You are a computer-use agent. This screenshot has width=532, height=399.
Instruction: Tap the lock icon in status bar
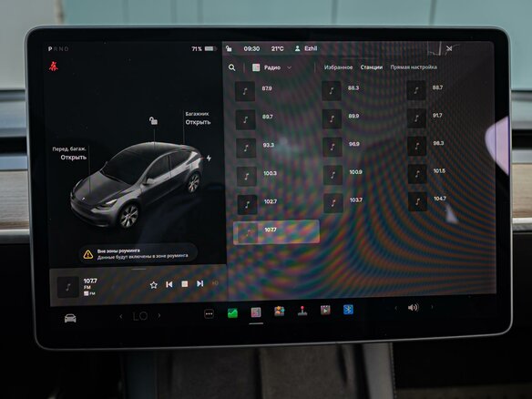(x=229, y=48)
